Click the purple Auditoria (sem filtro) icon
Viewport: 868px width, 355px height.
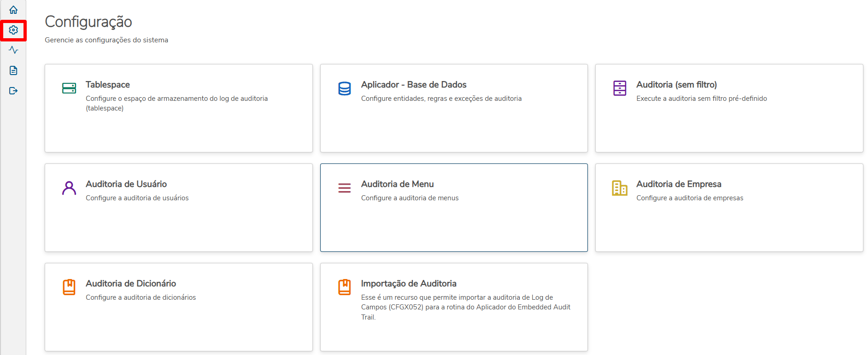click(620, 88)
